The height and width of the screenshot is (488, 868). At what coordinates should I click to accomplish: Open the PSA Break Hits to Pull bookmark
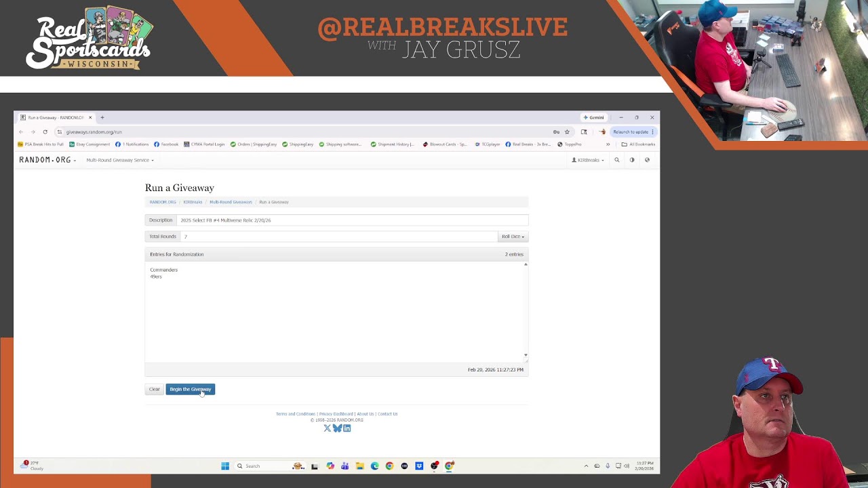pyautogui.click(x=41, y=144)
